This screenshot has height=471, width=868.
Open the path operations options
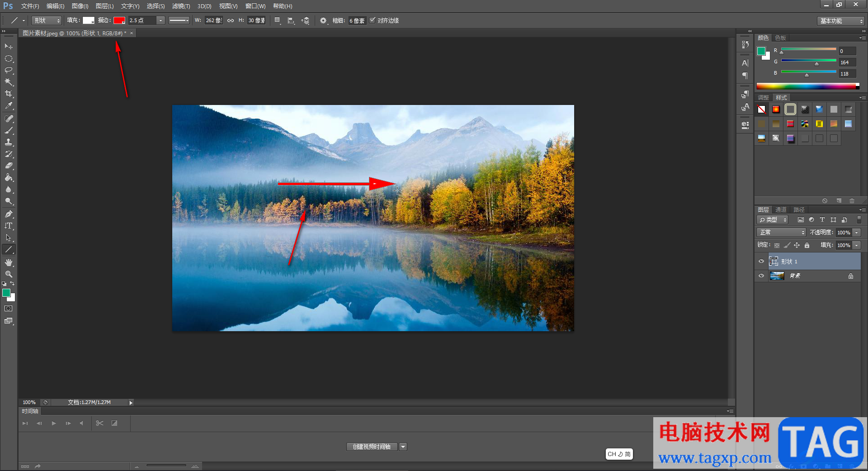tap(278, 20)
